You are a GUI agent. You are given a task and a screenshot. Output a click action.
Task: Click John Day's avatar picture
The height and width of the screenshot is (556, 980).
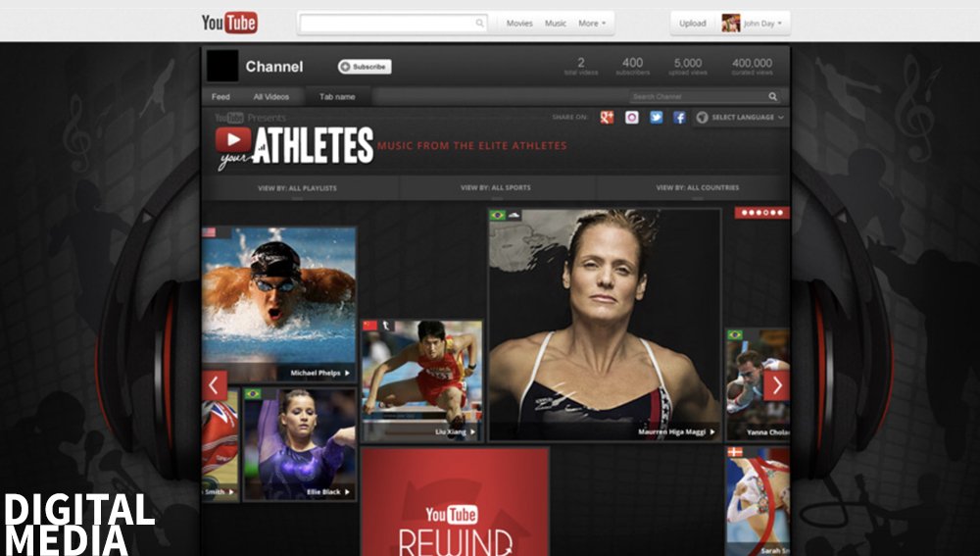tap(731, 24)
